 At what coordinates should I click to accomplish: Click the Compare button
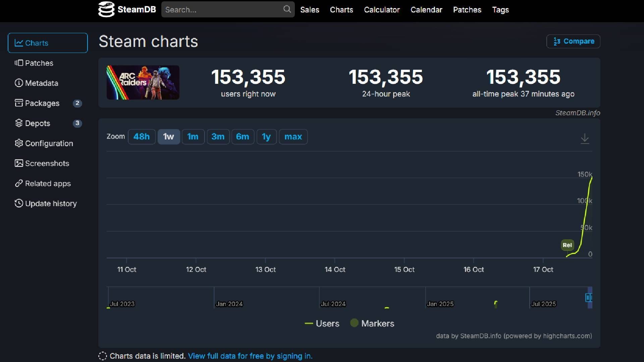point(573,41)
